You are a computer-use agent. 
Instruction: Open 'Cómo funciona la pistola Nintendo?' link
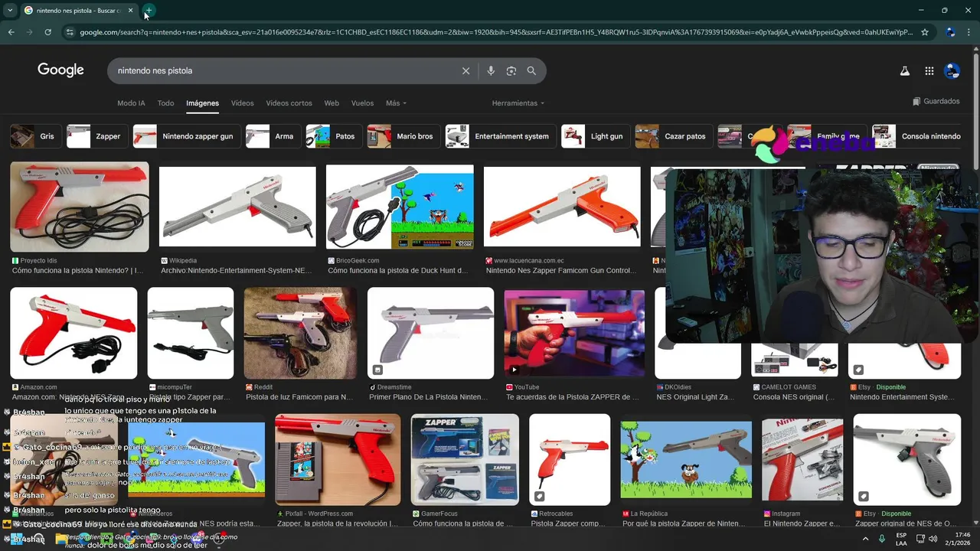(77, 270)
